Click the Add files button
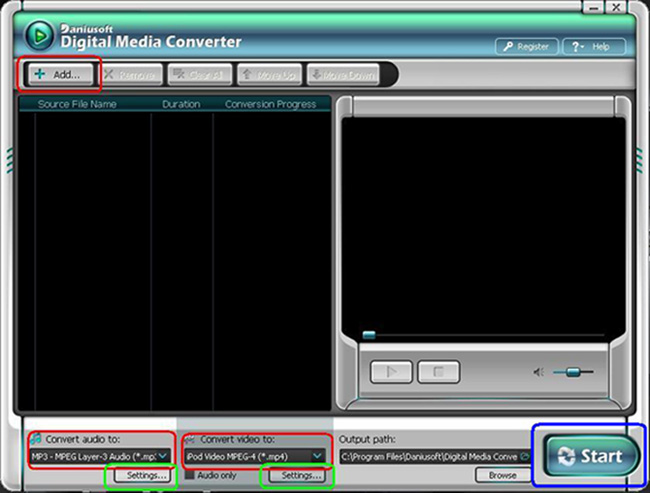 click(58, 74)
